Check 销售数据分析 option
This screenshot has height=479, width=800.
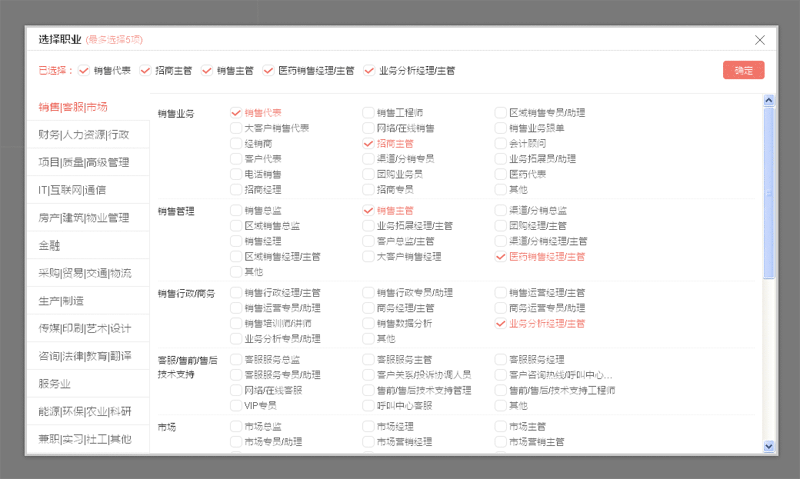[368, 323]
